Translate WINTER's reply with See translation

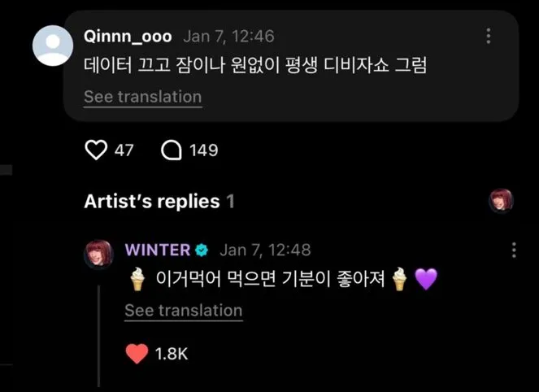[x=183, y=311]
